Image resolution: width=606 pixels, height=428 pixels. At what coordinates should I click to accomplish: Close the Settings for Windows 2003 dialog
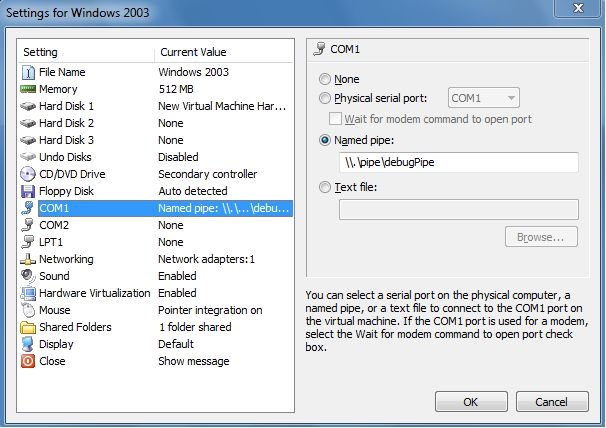pos(578,8)
